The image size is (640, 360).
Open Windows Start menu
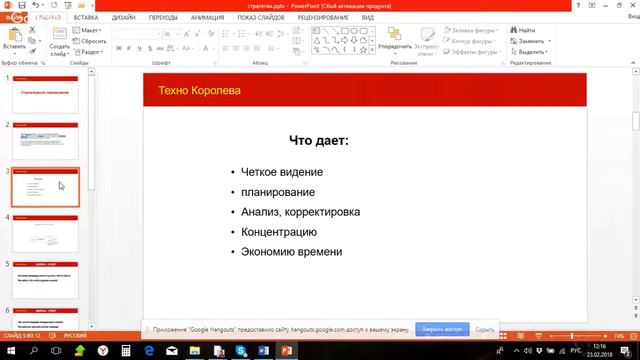click(x=11, y=351)
